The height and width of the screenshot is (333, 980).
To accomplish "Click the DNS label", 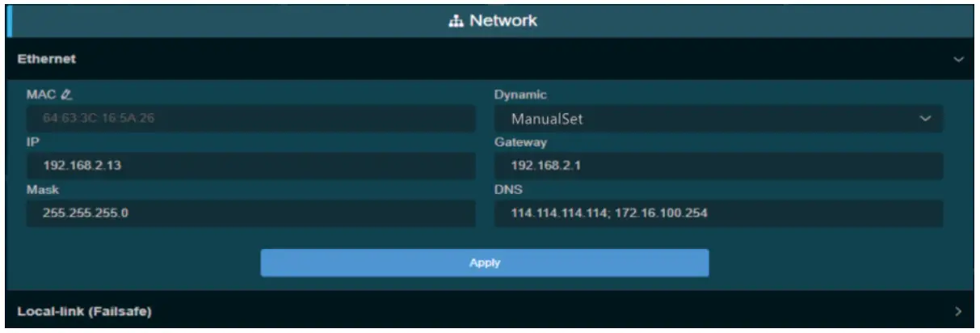I will coord(507,189).
